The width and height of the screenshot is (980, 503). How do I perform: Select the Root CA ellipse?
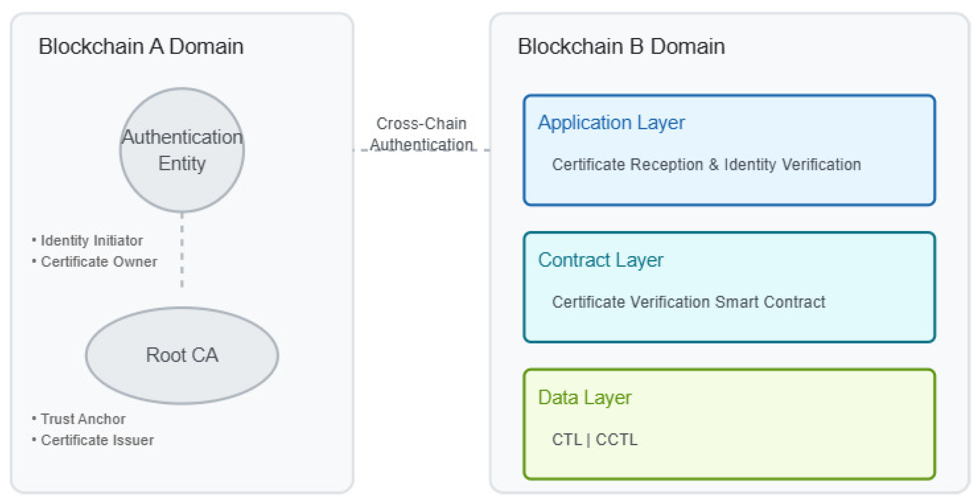tap(182, 355)
